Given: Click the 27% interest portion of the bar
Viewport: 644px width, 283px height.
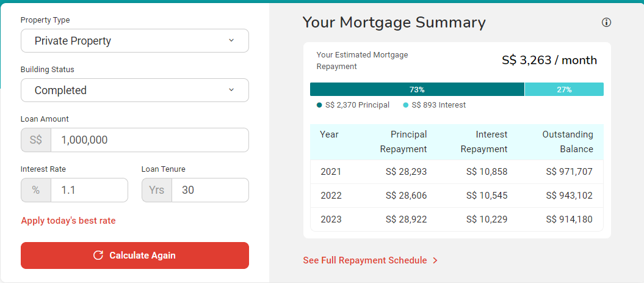Looking at the screenshot, I should pyautogui.click(x=564, y=89).
